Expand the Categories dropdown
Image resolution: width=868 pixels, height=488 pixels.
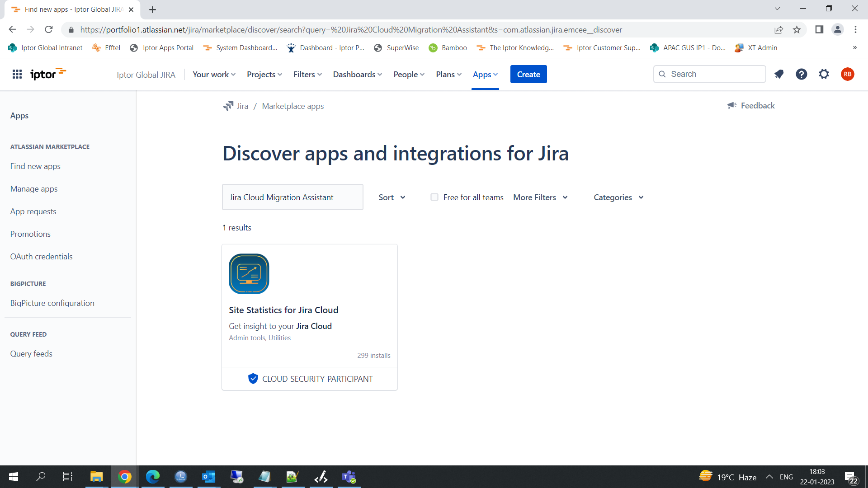tap(618, 197)
